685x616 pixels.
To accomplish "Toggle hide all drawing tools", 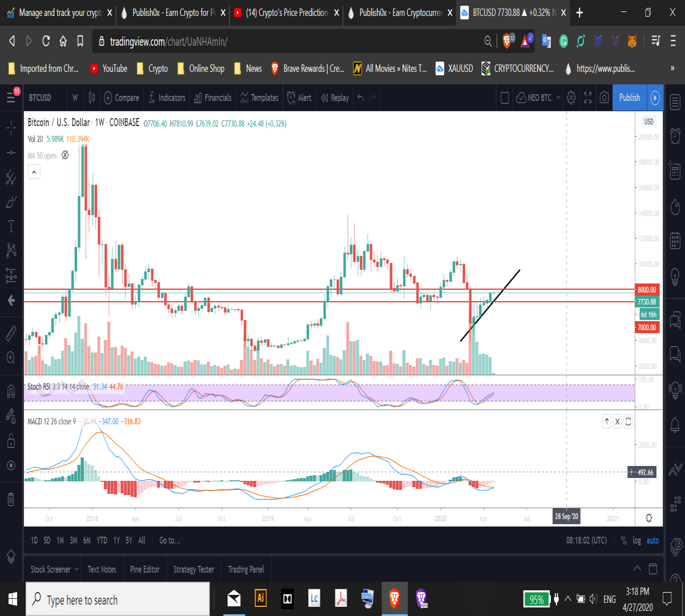I will 11,465.
